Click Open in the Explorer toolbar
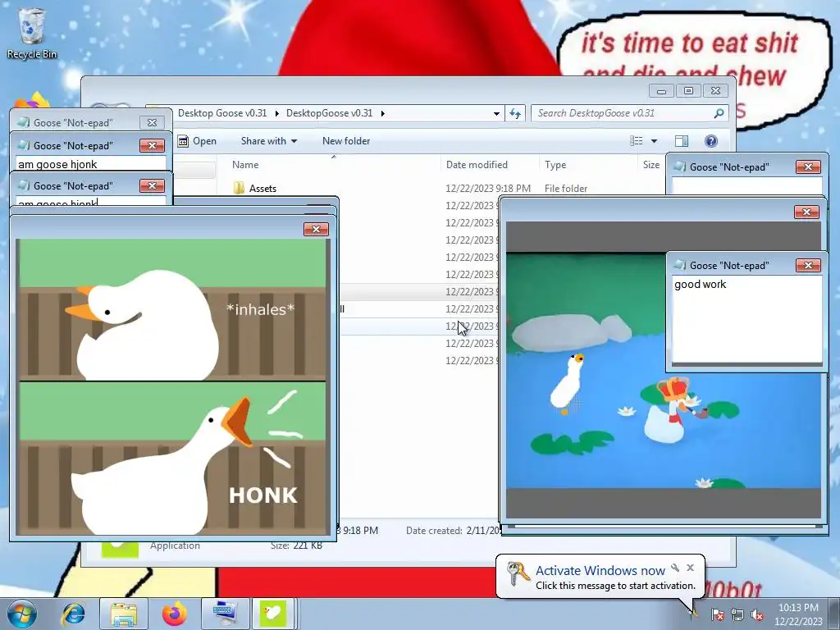The height and width of the screenshot is (630, 840). pos(197,141)
